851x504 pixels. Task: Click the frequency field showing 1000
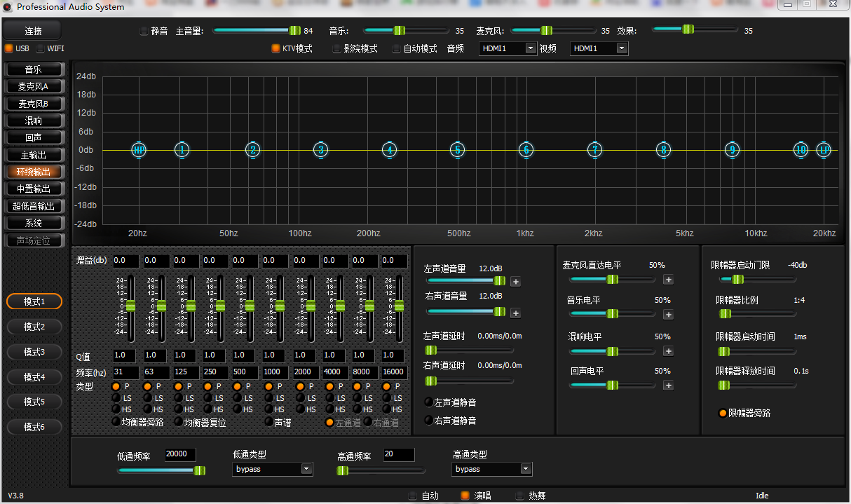click(x=275, y=372)
